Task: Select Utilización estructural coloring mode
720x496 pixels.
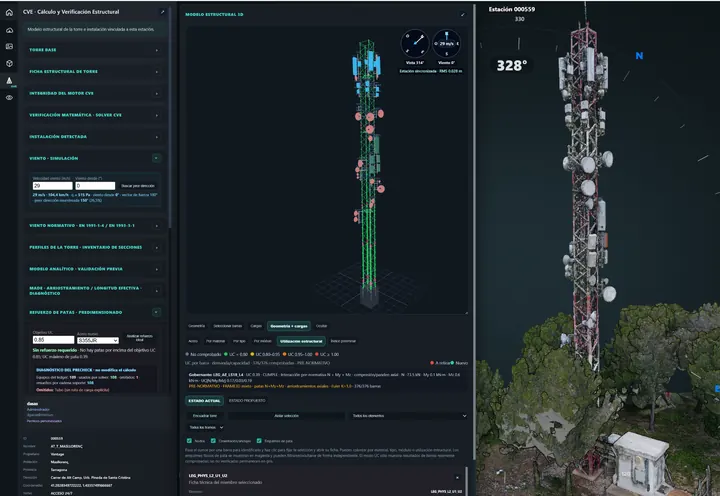Action: click(x=301, y=341)
